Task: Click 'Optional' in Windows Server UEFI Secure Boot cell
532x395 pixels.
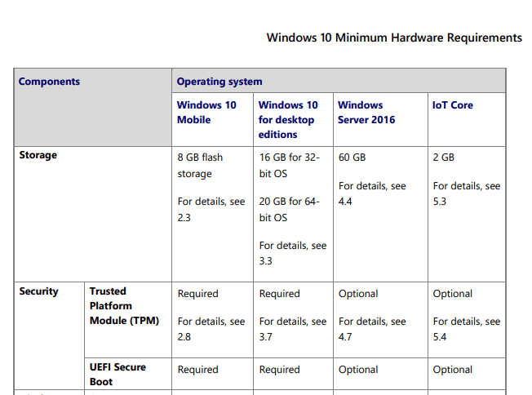Action: click(x=358, y=370)
